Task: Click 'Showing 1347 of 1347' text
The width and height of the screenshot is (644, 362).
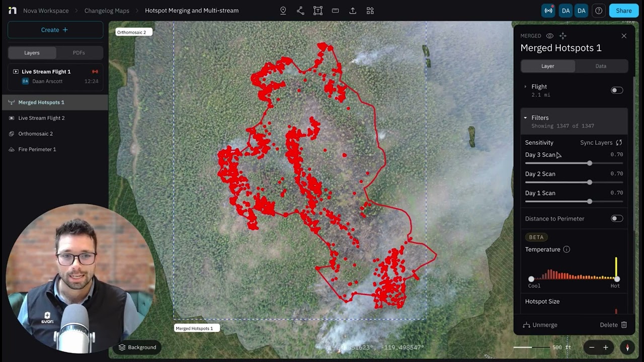Action: [x=563, y=126]
